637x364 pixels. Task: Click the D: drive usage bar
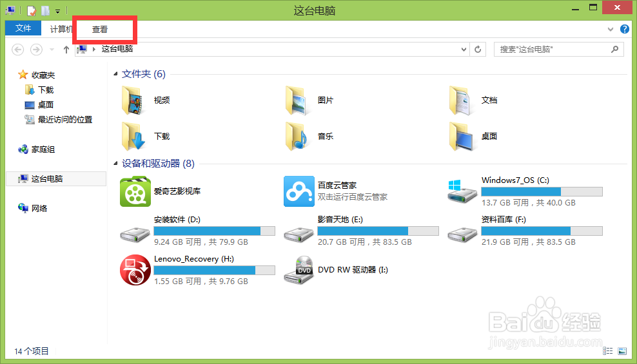coord(215,231)
